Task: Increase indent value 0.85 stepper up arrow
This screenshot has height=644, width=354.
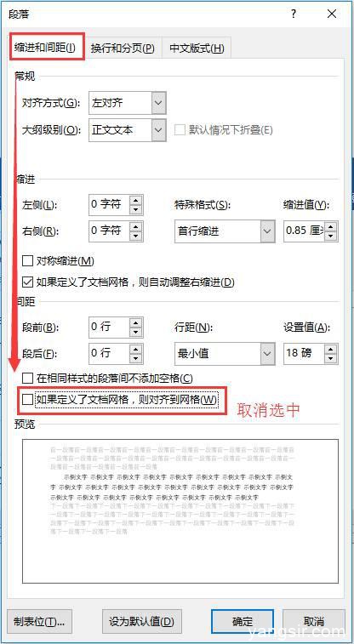Action: point(331,226)
